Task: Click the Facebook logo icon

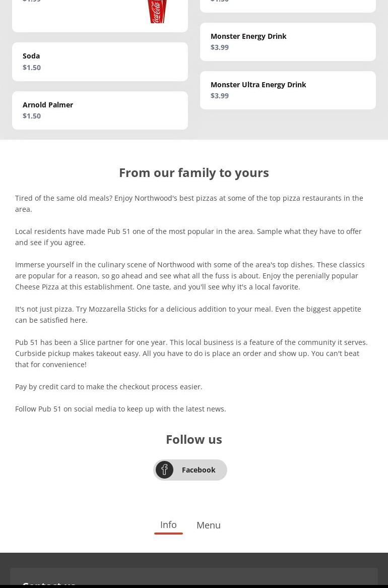Action: [x=164, y=470]
